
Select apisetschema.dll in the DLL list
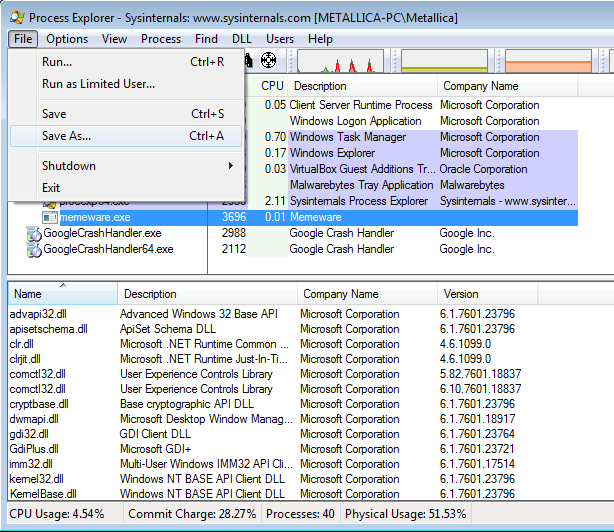click(48, 329)
